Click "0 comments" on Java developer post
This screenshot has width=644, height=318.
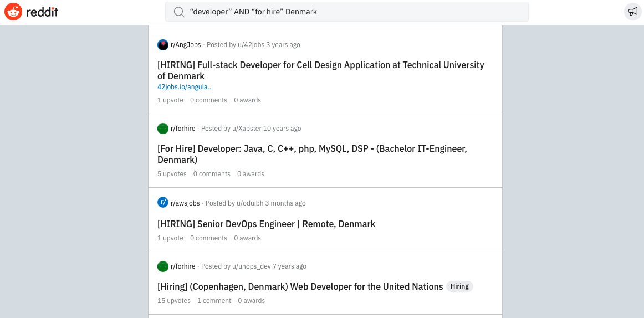[x=212, y=174]
